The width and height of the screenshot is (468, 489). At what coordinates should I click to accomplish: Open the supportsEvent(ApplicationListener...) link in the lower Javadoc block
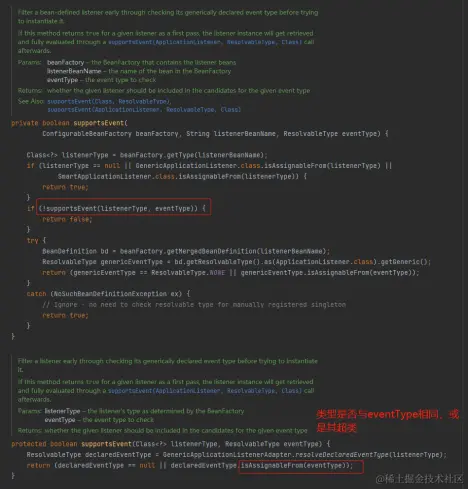tap(205, 391)
